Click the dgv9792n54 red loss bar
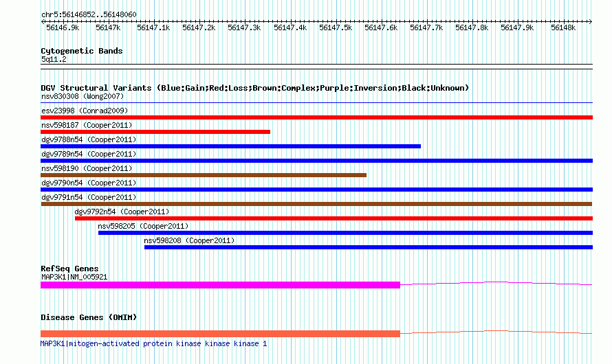Screen dimensions: 612x364 pyautogui.click(x=334, y=218)
